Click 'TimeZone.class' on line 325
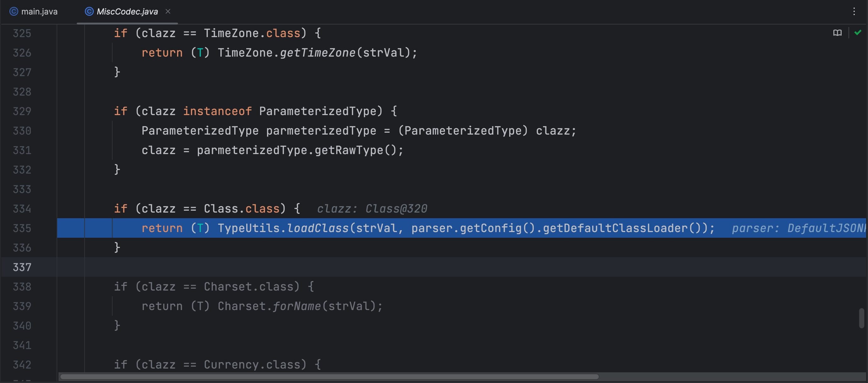The width and height of the screenshot is (868, 383). tap(252, 33)
